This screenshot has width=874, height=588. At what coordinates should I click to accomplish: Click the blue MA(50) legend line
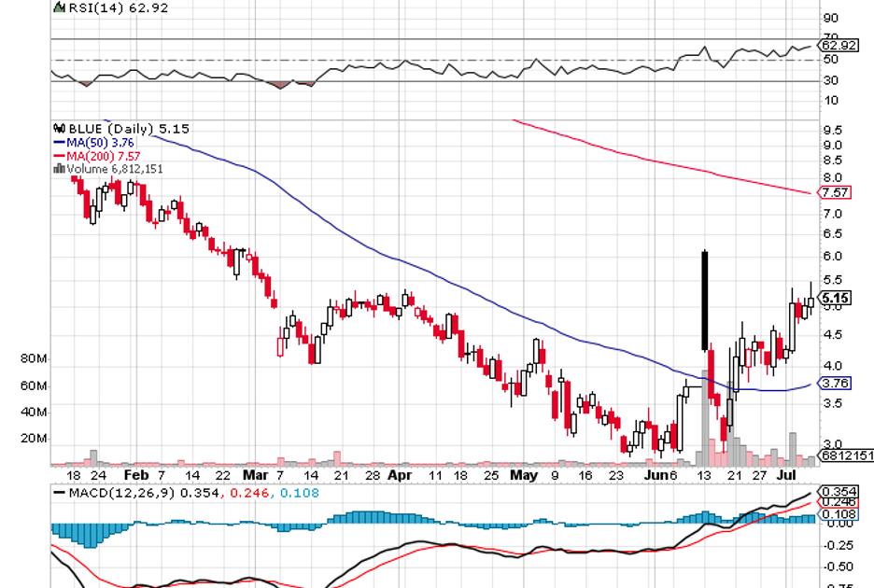(x=59, y=143)
